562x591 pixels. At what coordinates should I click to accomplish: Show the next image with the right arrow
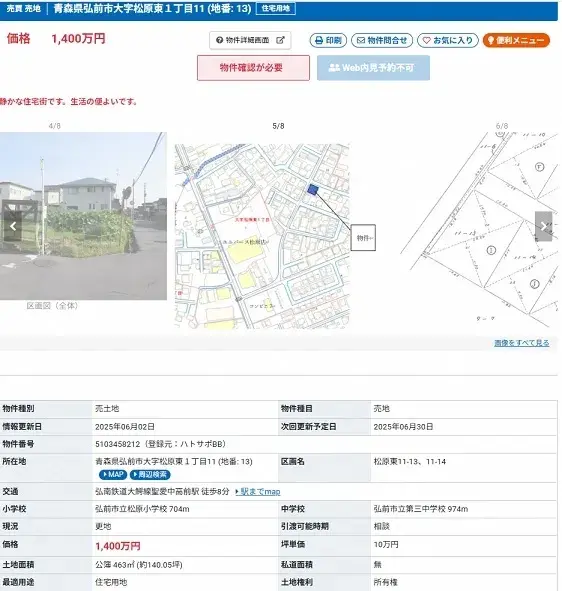(x=544, y=226)
